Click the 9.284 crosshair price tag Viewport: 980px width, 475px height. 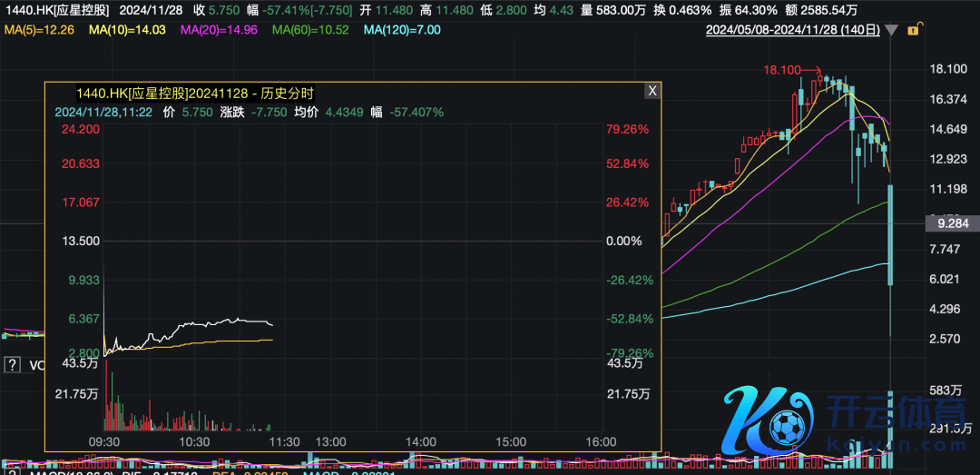click(950, 223)
